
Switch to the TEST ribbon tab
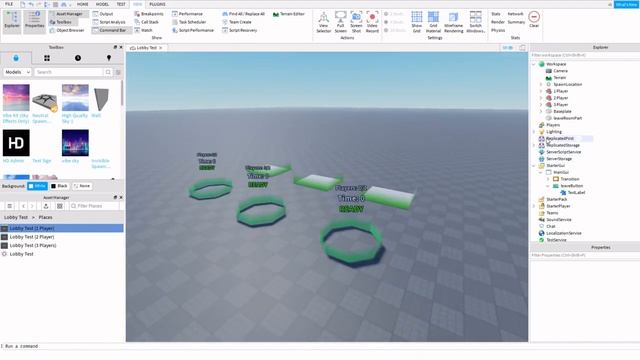121,4
